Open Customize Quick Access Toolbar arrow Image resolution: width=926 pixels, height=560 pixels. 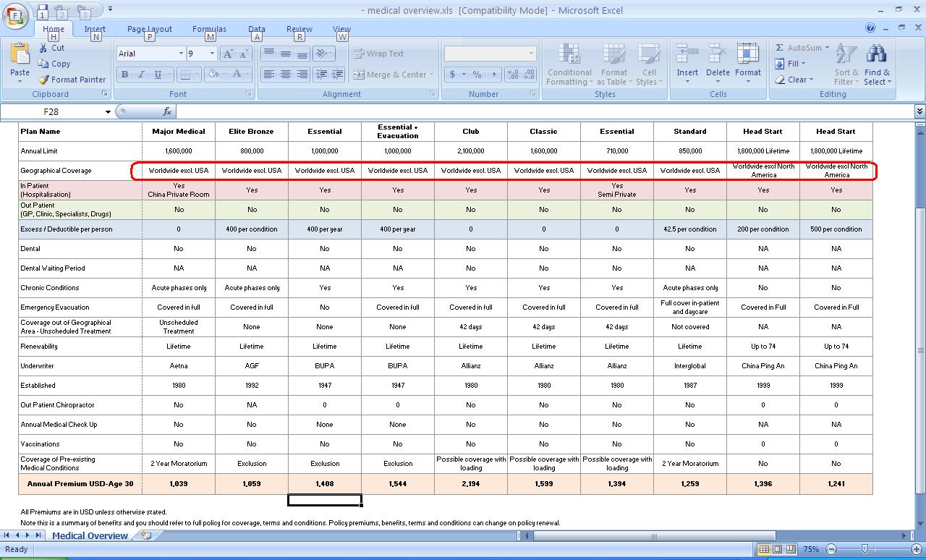[110, 9]
